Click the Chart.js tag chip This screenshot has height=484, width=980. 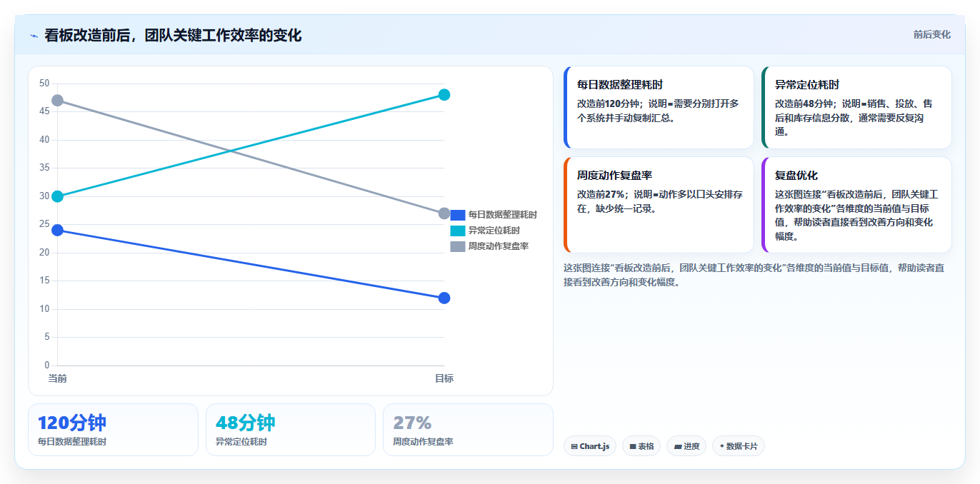590,446
